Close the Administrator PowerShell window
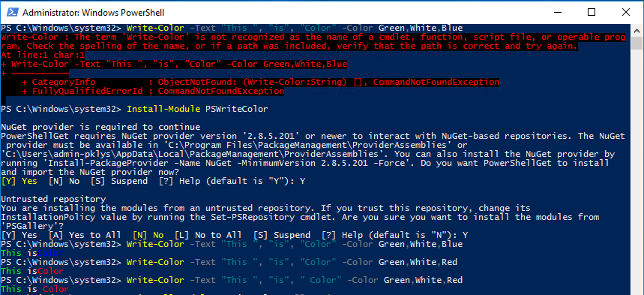Viewport: 644px width, 295px height. pyautogui.click(x=626, y=12)
